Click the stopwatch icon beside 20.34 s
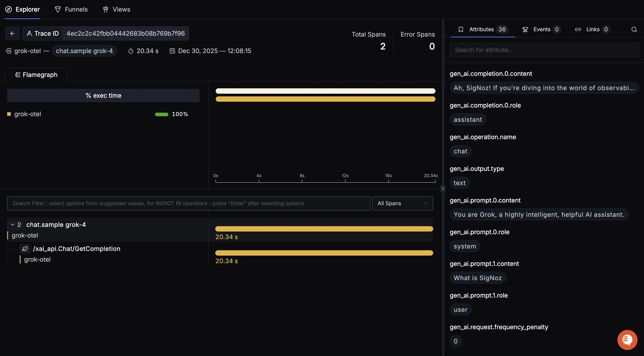The height and width of the screenshot is (356, 644). coord(131,51)
